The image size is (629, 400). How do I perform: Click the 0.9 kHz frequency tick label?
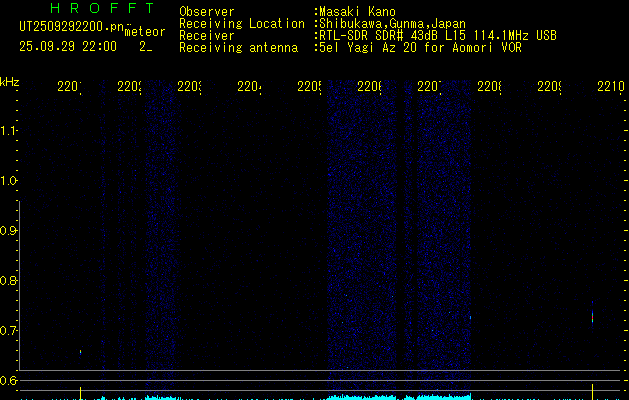[x=8, y=230]
